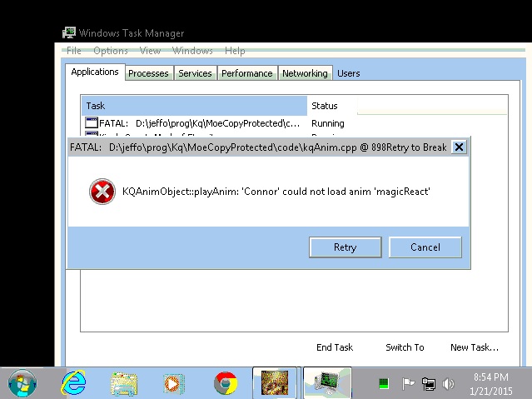
Task: Open the Windows menu
Action: pyautogui.click(x=192, y=51)
